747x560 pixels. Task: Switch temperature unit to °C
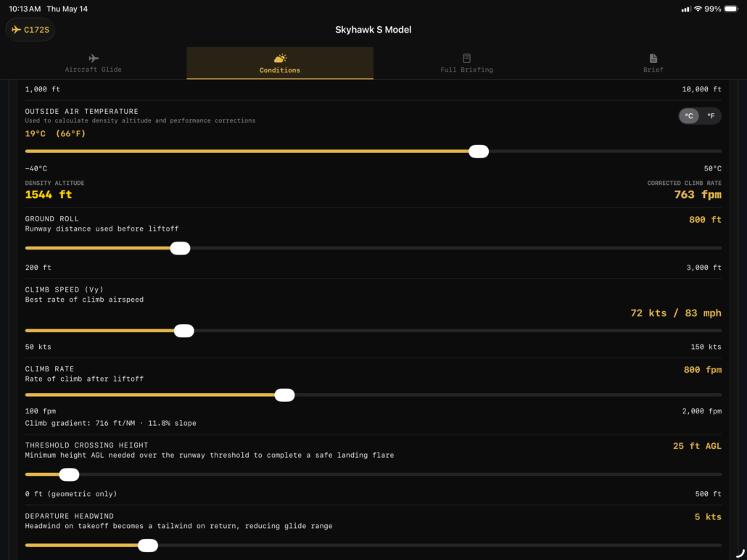tap(689, 116)
